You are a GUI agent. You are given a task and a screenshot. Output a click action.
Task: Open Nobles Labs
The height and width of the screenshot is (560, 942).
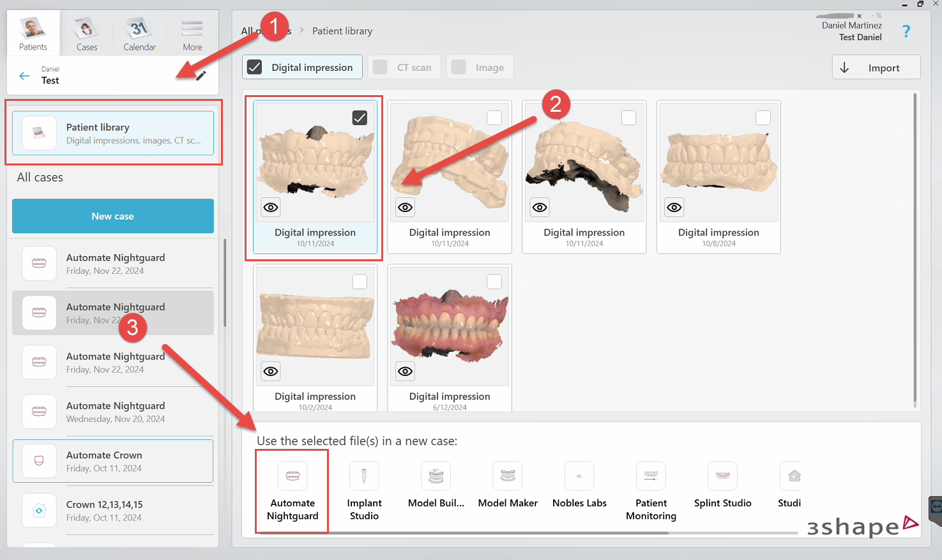coord(579,485)
